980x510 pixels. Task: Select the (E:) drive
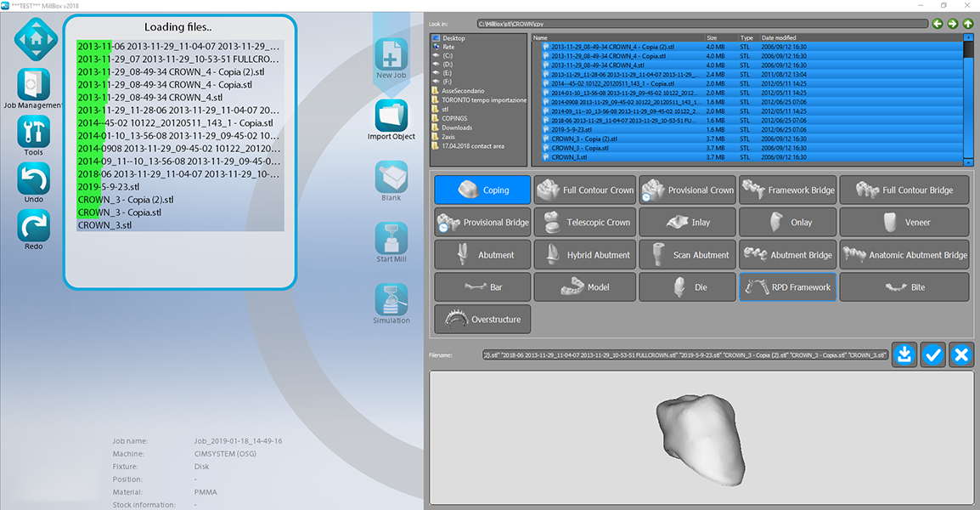coord(447,73)
